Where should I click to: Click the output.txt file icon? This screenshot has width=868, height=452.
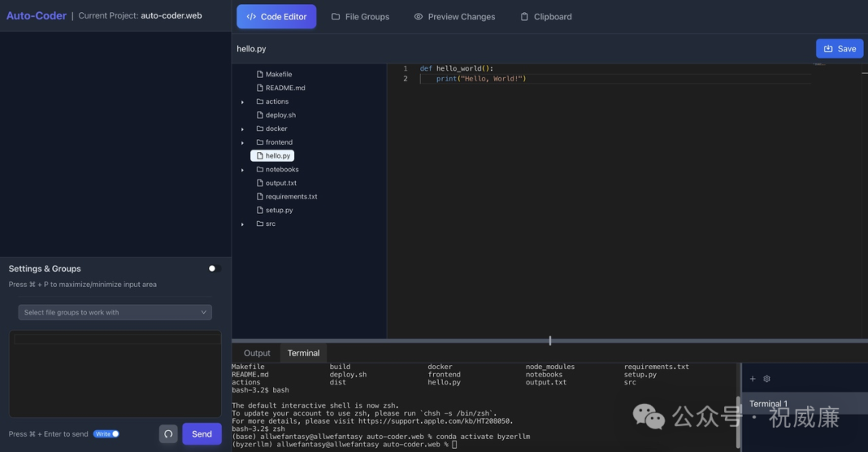260,183
